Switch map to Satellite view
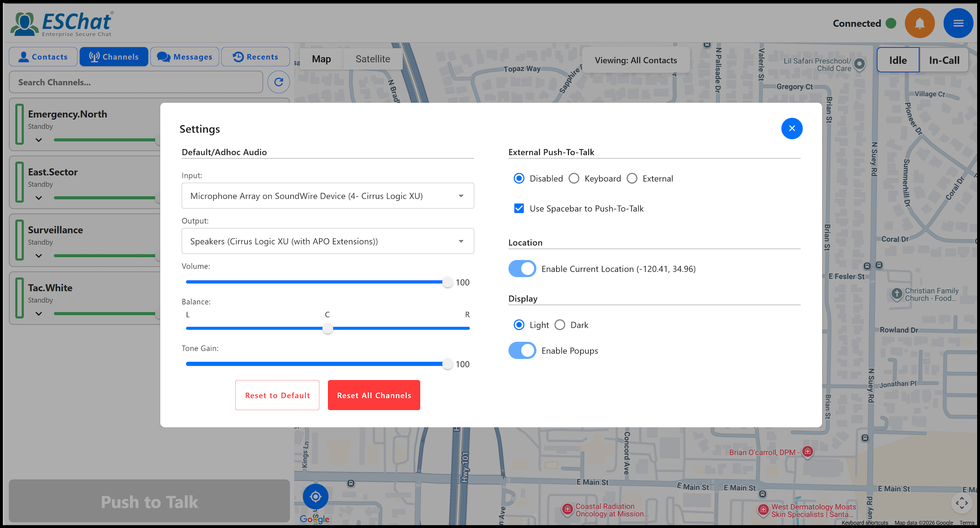This screenshot has height=528, width=980. [x=373, y=59]
